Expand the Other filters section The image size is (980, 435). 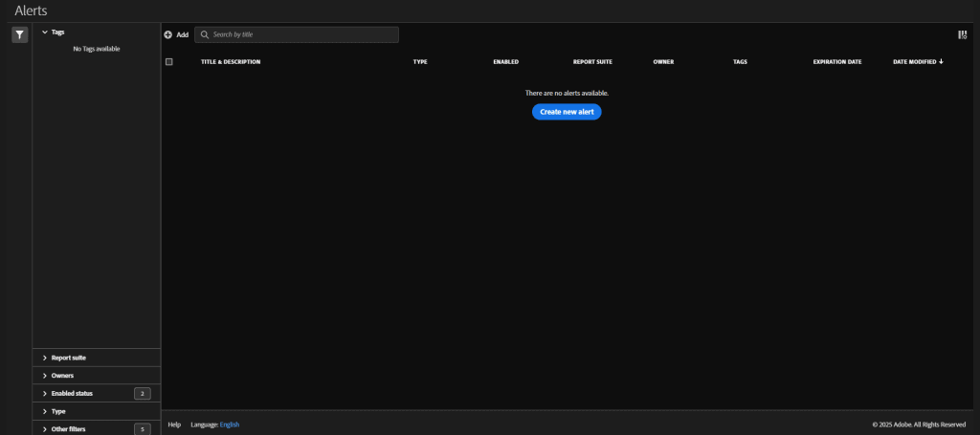tap(97, 429)
